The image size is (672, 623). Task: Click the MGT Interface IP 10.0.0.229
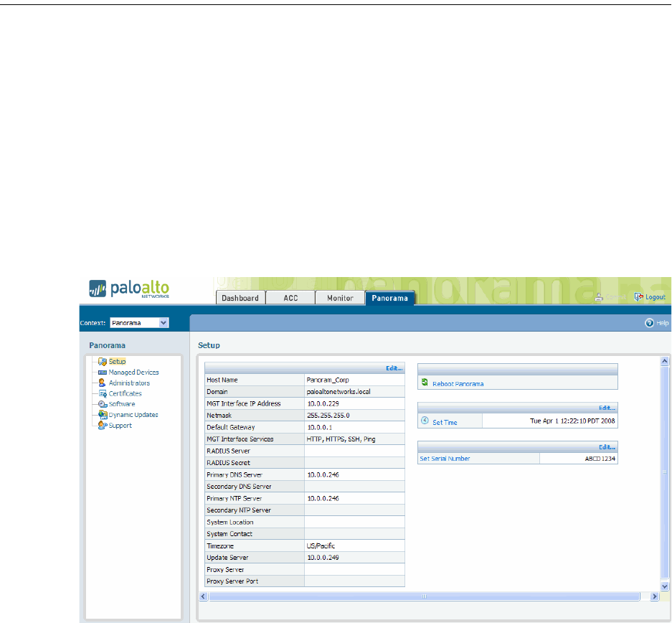click(x=323, y=403)
